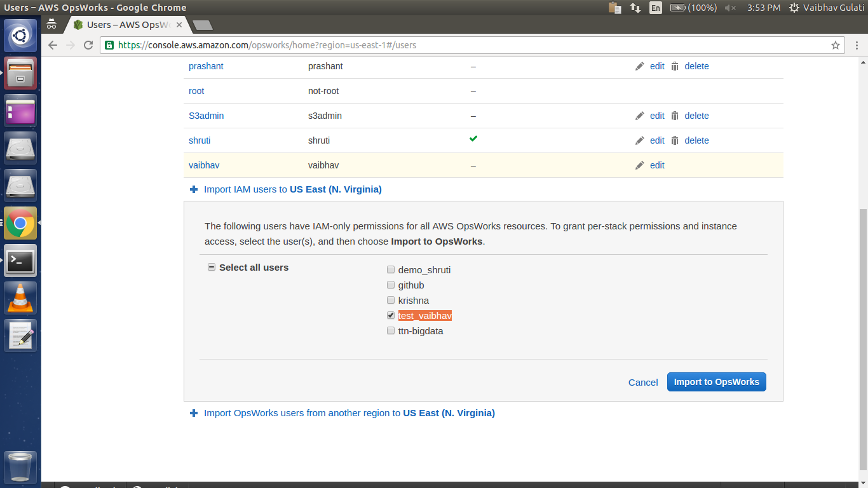Click delete link for shruti
The image size is (868, 488).
pyautogui.click(x=696, y=140)
